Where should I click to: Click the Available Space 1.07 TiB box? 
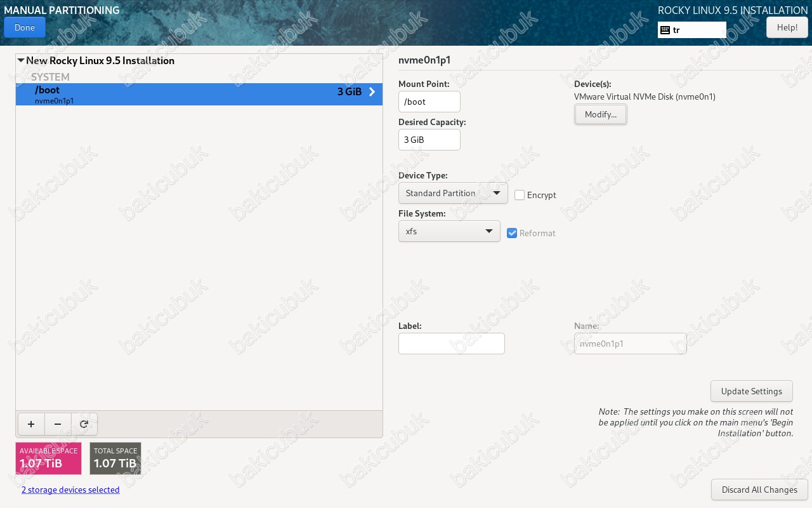click(49, 458)
